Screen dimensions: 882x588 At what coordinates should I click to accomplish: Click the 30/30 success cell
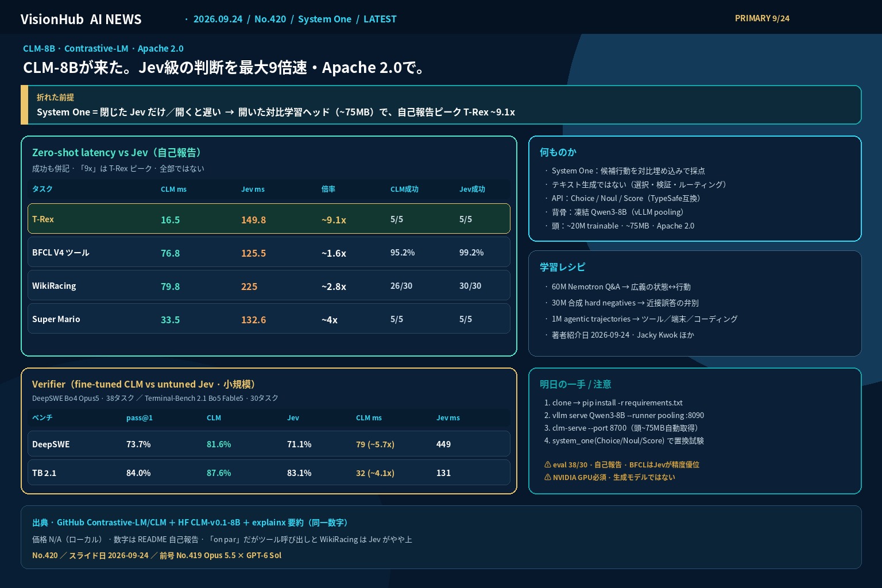click(x=470, y=286)
